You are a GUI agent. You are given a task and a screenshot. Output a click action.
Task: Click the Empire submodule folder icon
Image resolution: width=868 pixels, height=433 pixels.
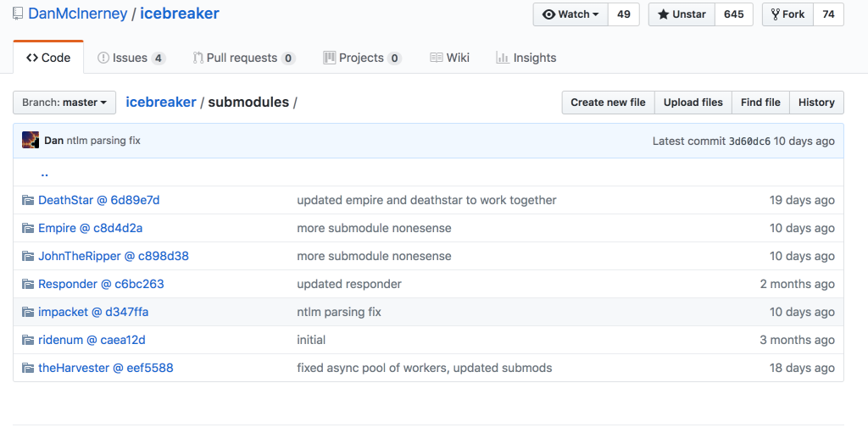coord(28,229)
